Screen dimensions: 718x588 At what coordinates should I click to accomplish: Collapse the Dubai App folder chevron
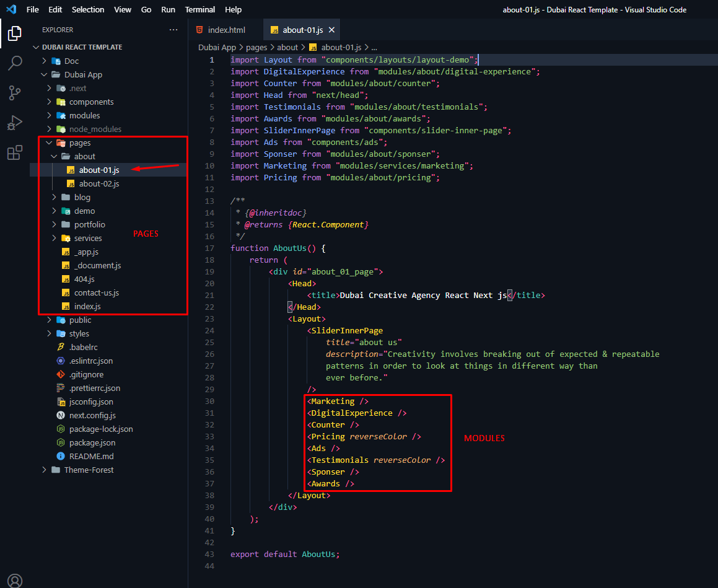coord(44,74)
